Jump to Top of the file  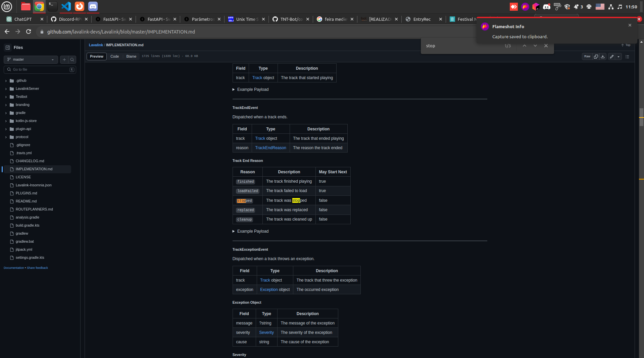tap(626, 45)
